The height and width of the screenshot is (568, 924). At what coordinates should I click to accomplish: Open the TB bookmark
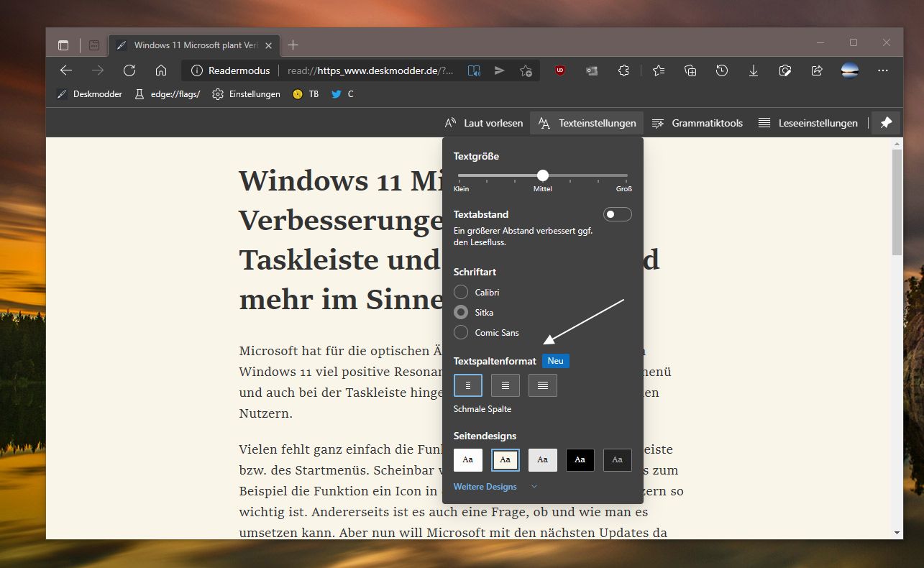tap(306, 94)
